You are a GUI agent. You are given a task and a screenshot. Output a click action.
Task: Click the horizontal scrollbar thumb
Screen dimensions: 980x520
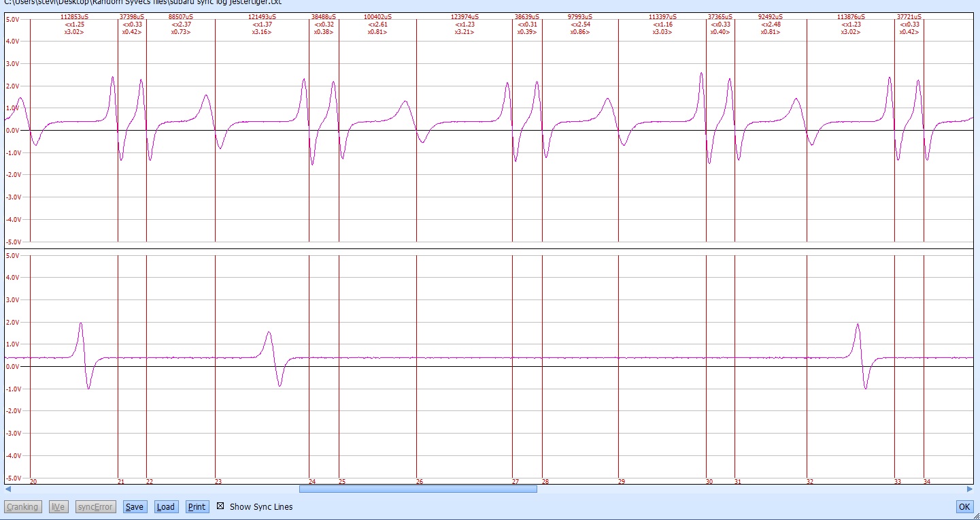coord(418,489)
